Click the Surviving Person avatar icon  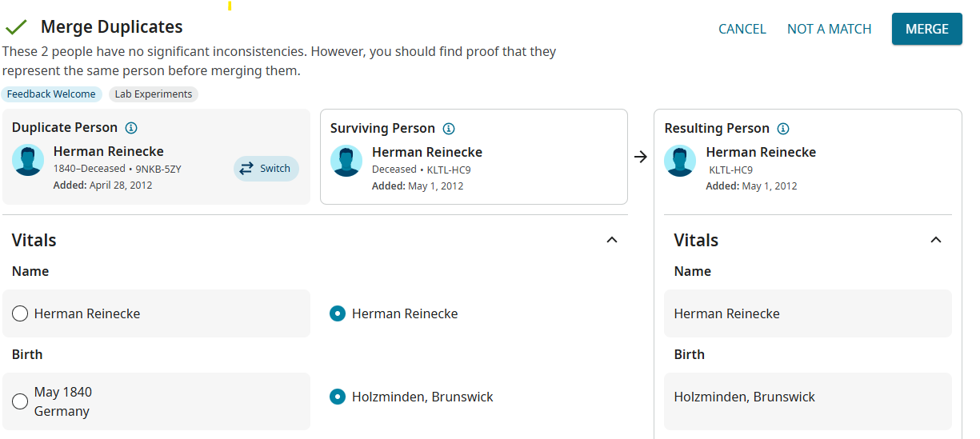tap(346, 161)
